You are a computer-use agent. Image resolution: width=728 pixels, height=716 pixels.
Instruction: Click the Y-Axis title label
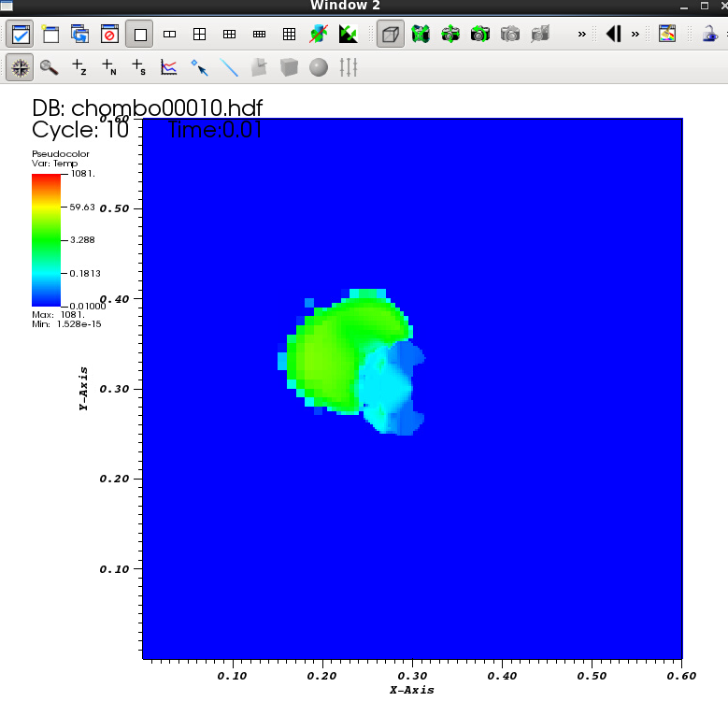(x=83, y=389)
